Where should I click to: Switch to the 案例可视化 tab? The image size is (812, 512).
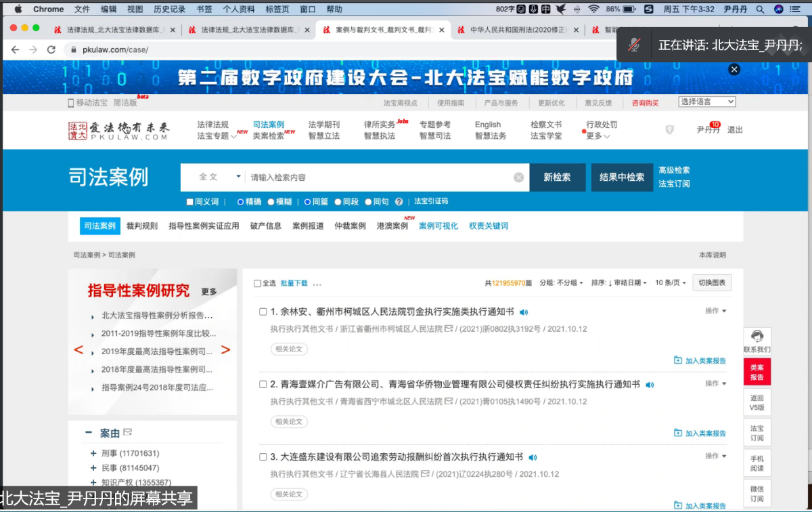438,226
